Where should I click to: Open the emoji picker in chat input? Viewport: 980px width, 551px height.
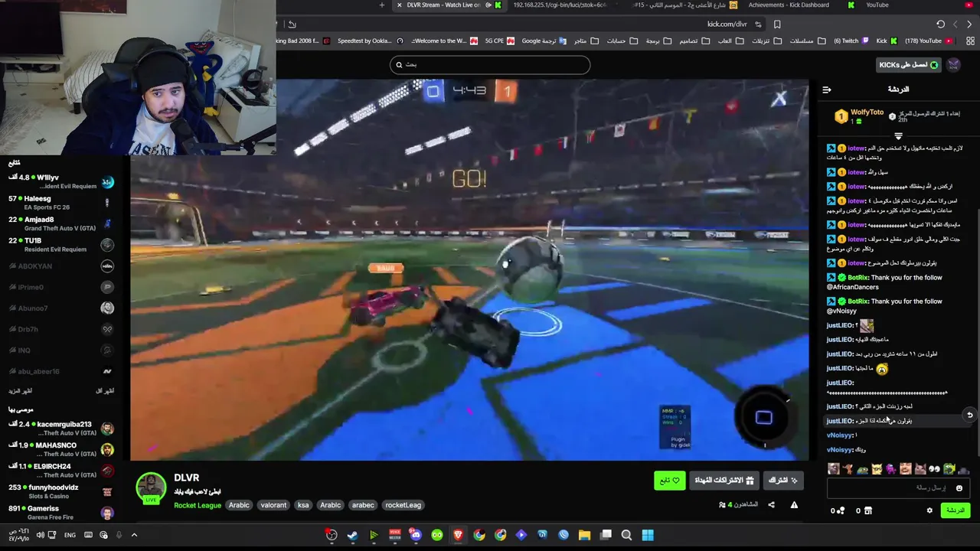point(959,488)
